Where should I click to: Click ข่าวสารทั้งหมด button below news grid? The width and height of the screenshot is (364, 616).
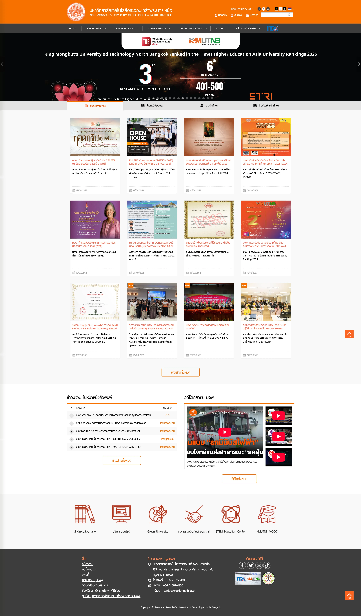[180, 372]
